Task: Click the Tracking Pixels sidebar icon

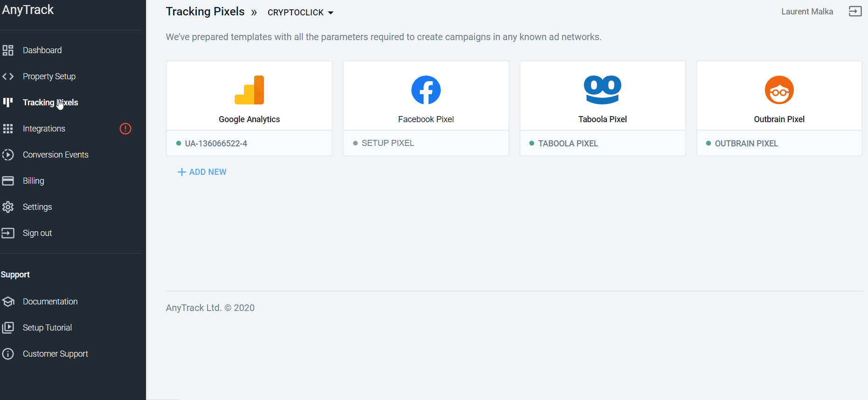Action: pos(8,103)
